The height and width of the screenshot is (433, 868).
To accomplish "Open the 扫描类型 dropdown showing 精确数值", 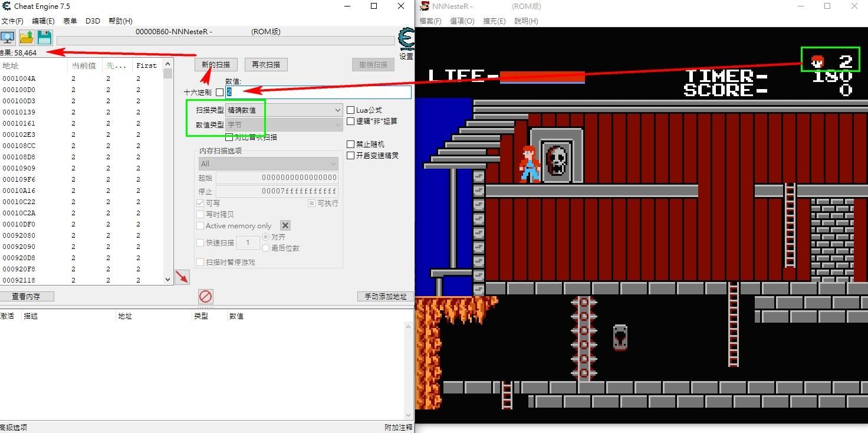I will pos(284,110).
